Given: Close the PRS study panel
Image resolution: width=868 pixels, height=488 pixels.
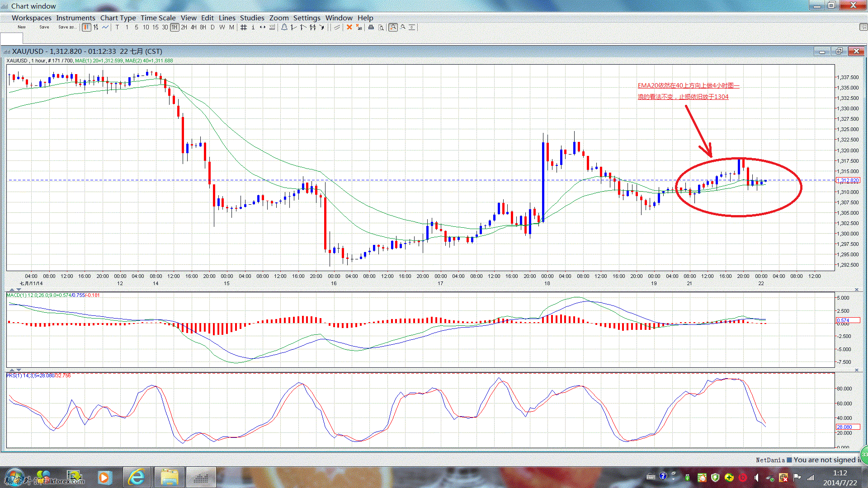Looking at the screenshot, I should tap(856, 370).
